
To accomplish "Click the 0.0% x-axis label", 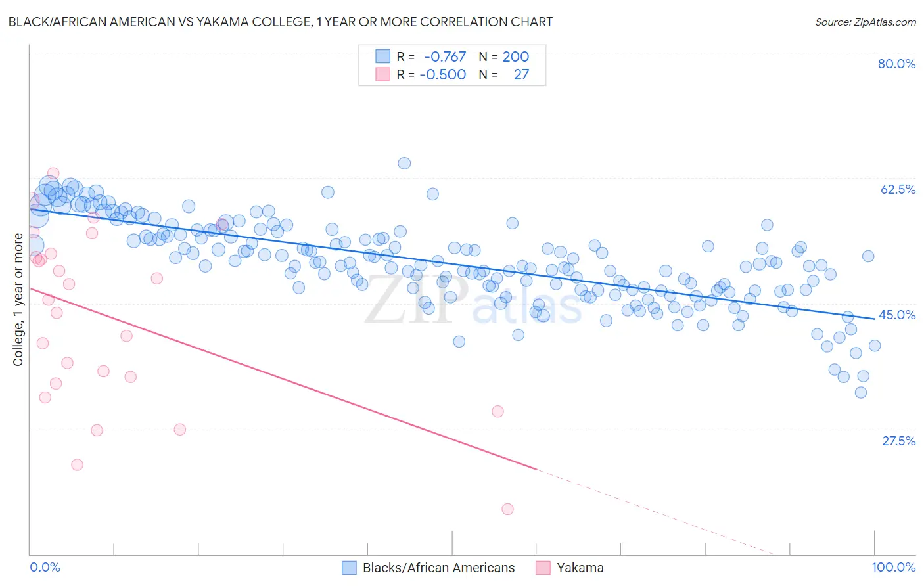I will (45, 567).
